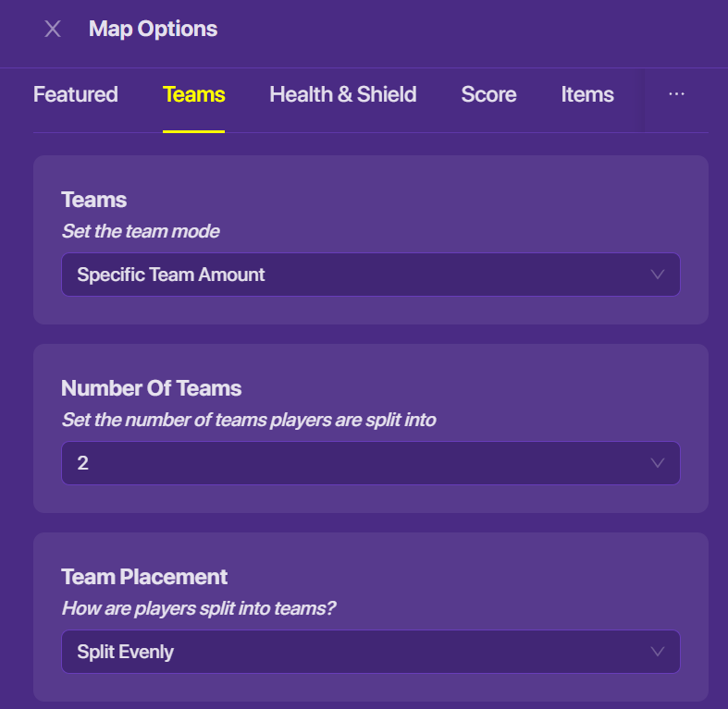Click the 'Set the team mode' description
The image size is (728, 709).
141,231
